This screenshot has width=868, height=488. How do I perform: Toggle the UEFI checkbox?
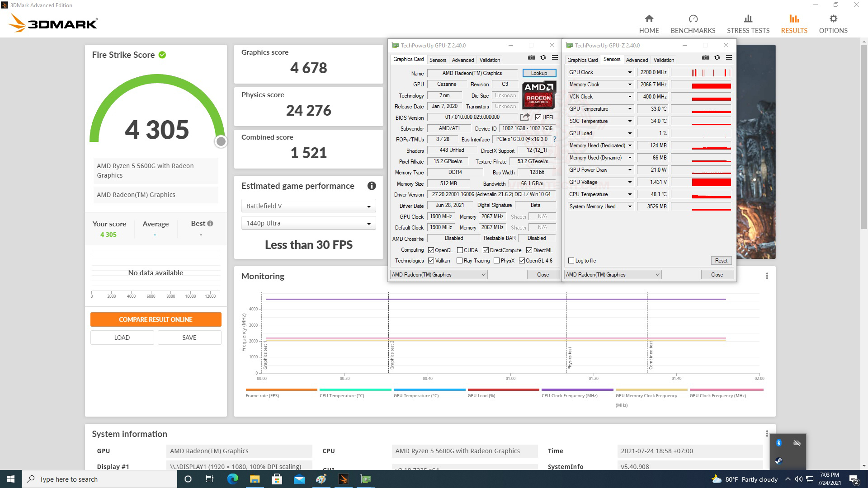tap(538, 117)
